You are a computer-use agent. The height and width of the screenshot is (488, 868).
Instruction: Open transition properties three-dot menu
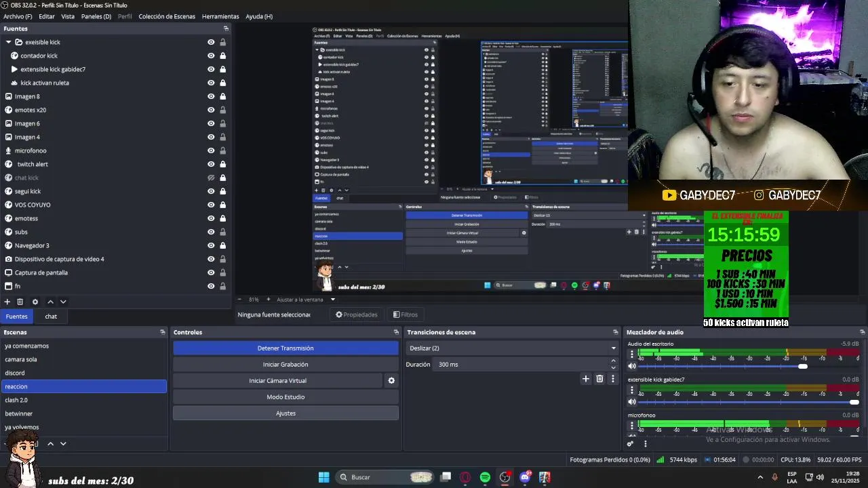pyautogui.click(x=612, y=379)
